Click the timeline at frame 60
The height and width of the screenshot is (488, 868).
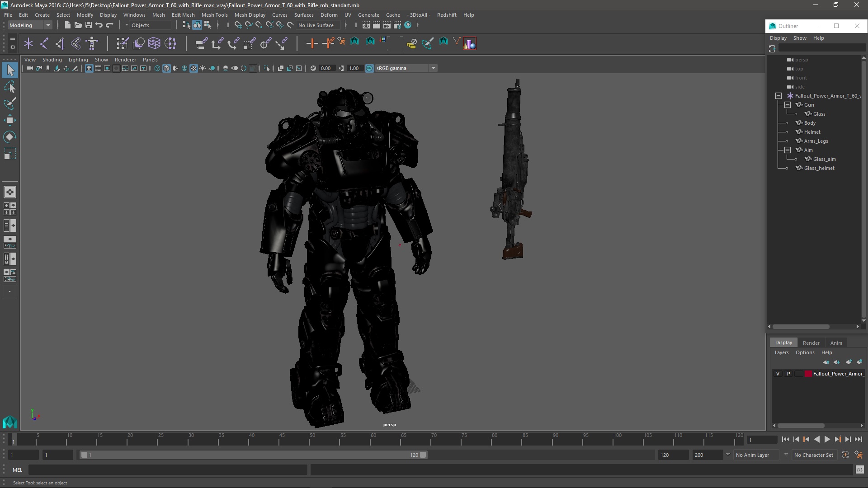[x=373, y=439]
